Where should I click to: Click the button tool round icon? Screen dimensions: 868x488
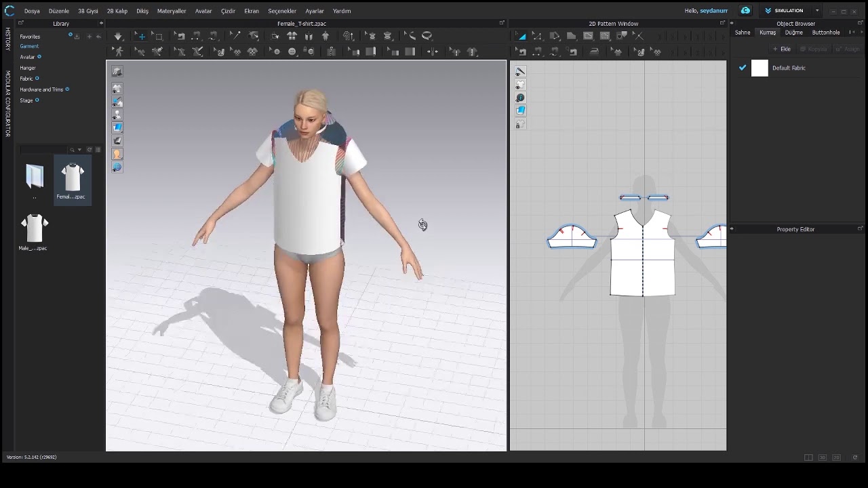click(292, 52)
